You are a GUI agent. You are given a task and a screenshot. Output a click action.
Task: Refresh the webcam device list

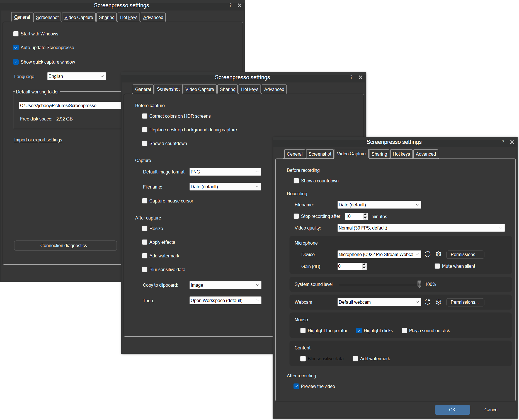pyautogui.click(x=428, y=302)
